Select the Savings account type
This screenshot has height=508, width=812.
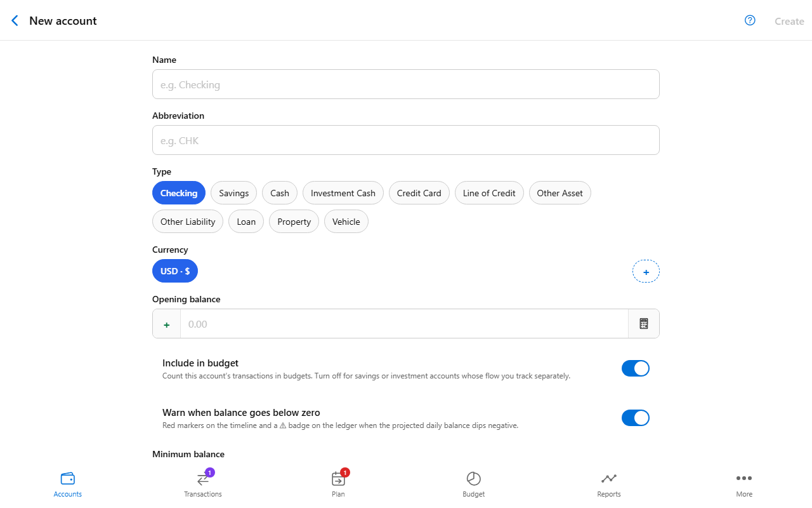[x=234, y=193]
